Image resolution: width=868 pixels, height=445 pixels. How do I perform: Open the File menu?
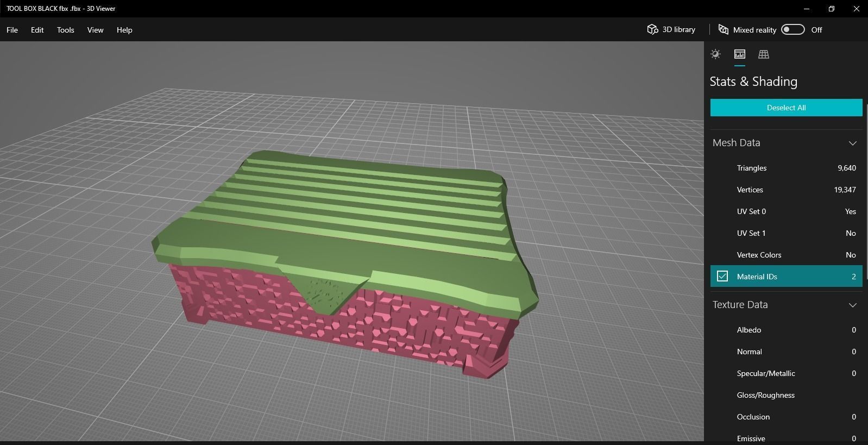12,30
